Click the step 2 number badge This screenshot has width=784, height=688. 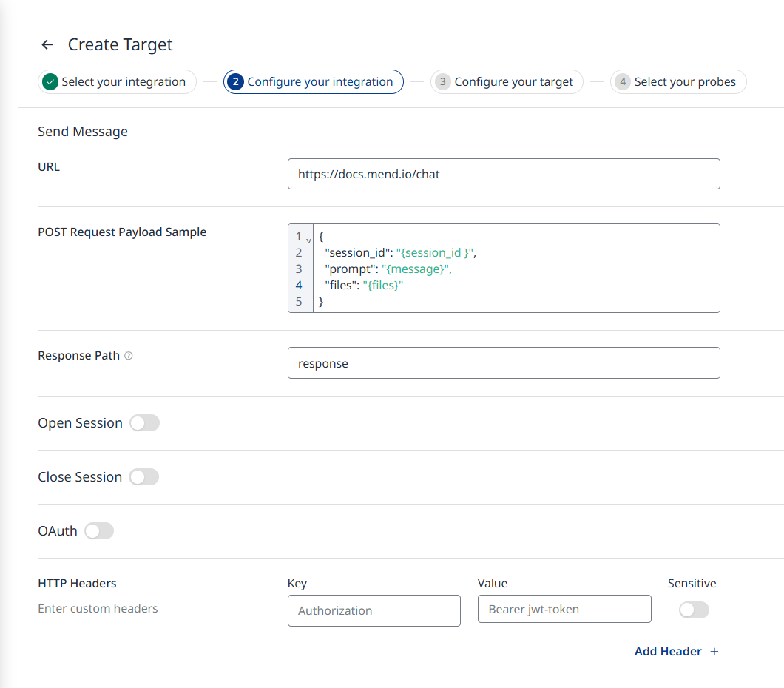coord(235,82)
